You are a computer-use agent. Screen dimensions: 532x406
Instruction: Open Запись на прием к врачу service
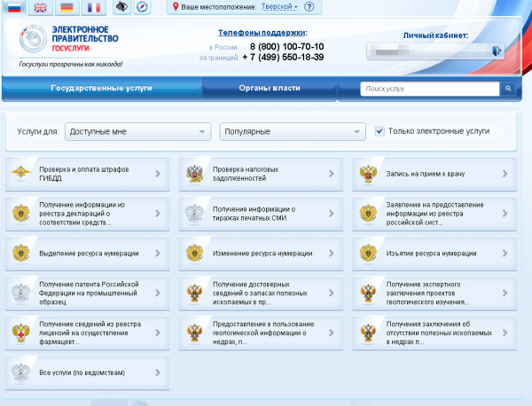pyautogui.click(x=434, y=174)
